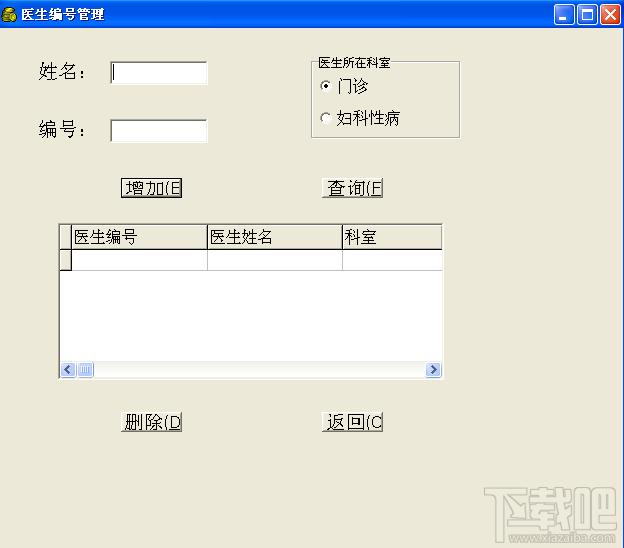This screenshot has width=624, height=548.
Task: Click the 增加 add button
Action: tap(152, 188)
